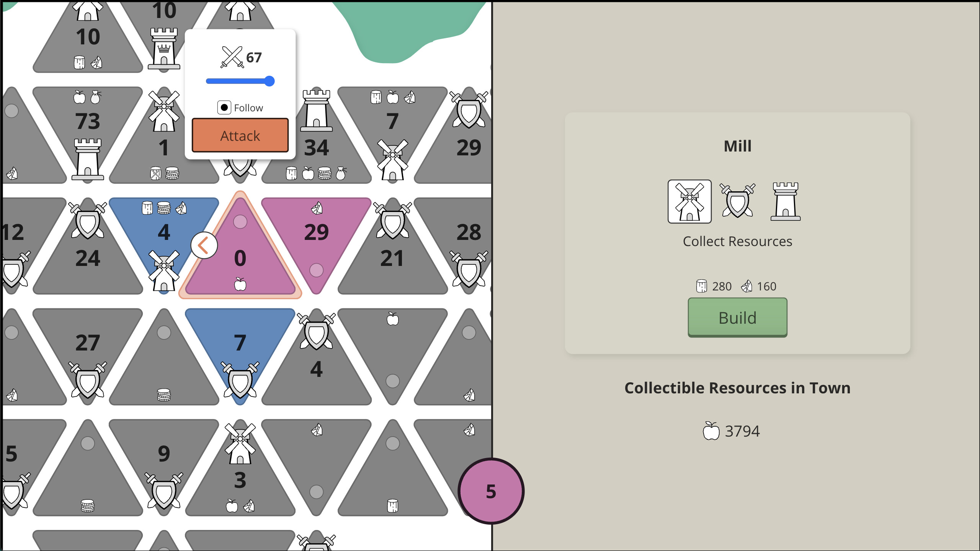980x551 pixels.
Task: Select the barracks shield icon in build panel
Action: [x=737, y=201]
